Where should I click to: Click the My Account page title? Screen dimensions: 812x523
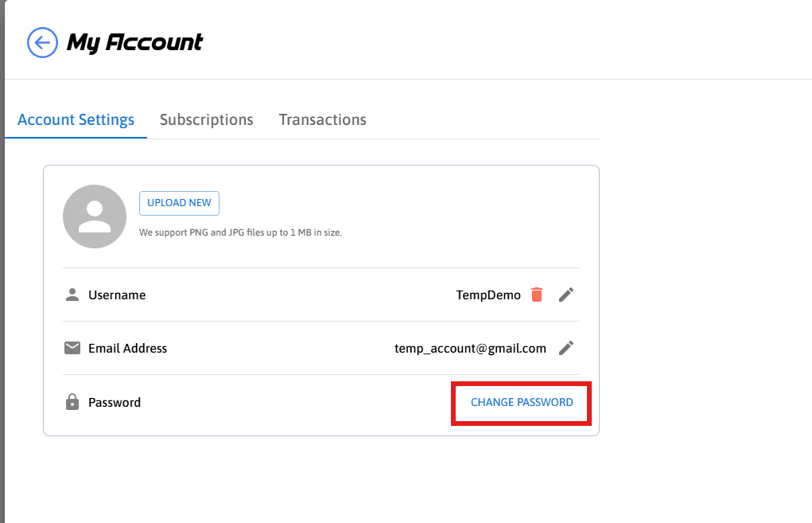(134, 42)
